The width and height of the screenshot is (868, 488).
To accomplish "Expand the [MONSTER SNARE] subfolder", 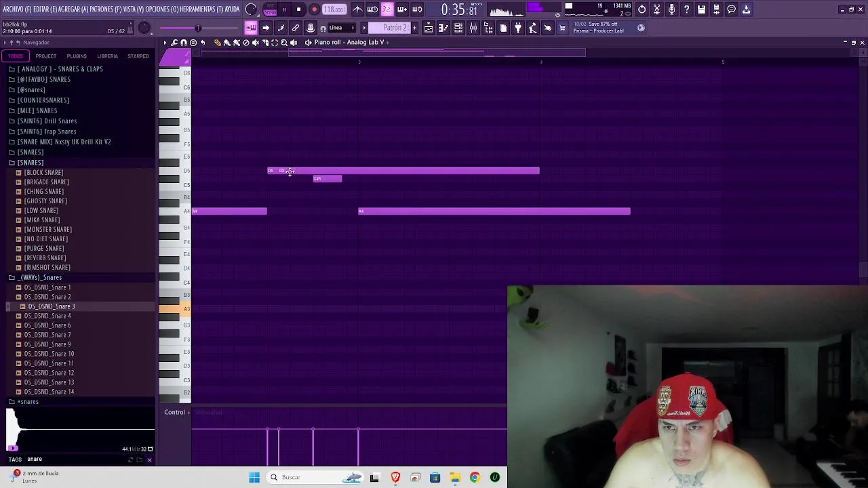I will click(47, 229).
